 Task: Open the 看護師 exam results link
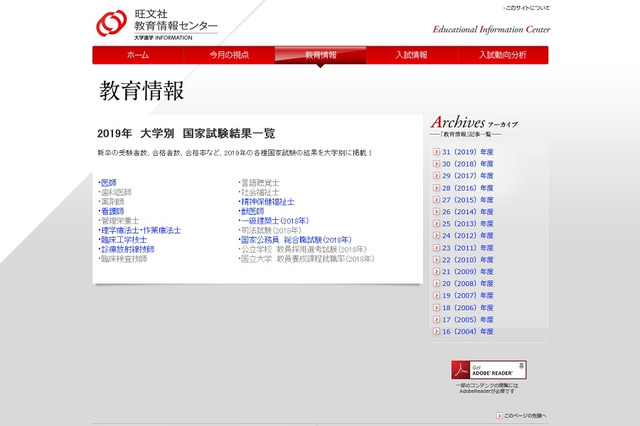(112, 211)
